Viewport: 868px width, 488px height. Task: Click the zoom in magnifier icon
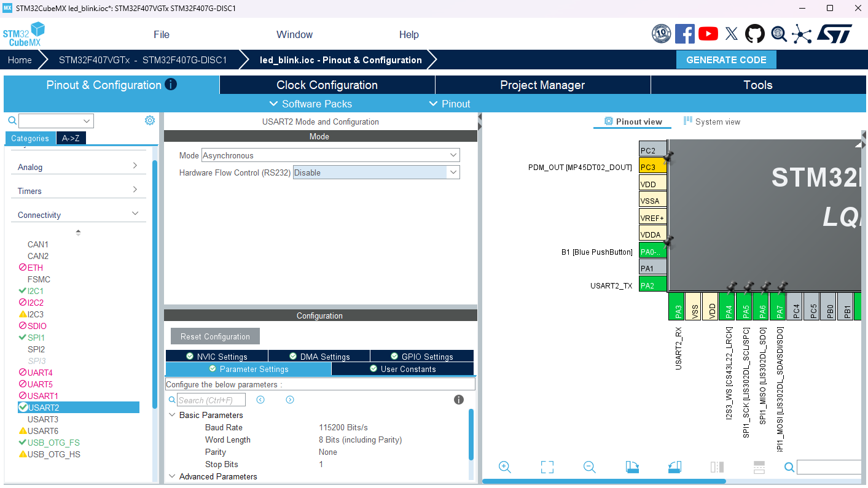point(505,467)
